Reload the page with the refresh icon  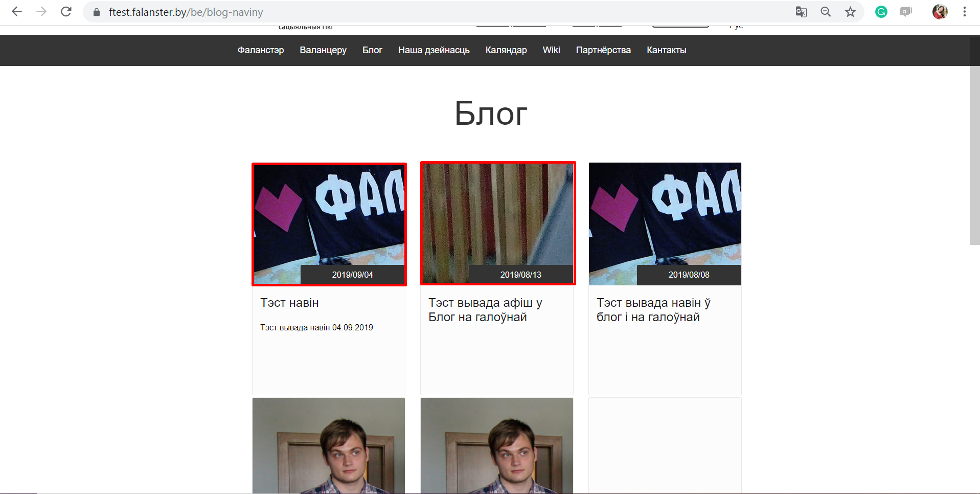[66, 12]
